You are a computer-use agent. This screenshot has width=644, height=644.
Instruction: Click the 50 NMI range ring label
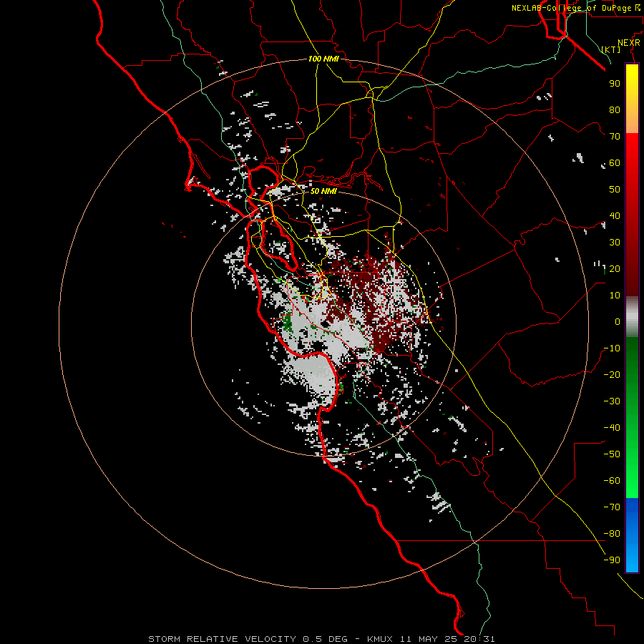tap(323, 191)
